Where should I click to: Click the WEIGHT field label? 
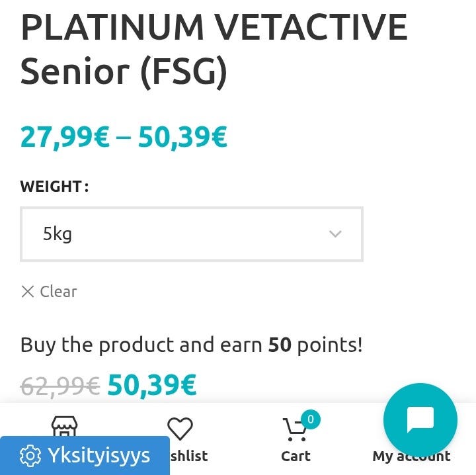click(x=52, y=187)
